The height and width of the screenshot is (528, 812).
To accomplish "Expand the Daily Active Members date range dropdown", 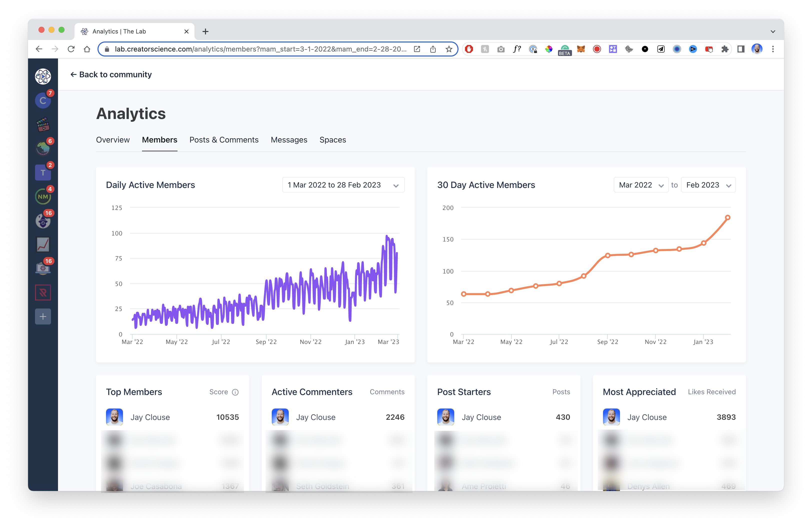I will [x=343, y=185].
